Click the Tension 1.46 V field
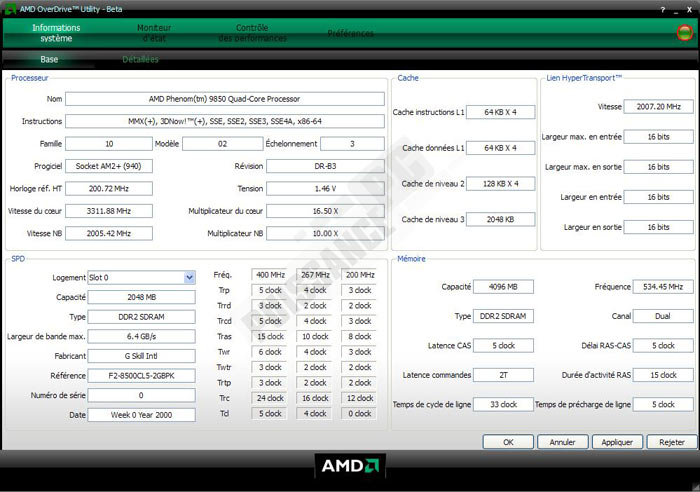The image size is (700, 492). 325,188
